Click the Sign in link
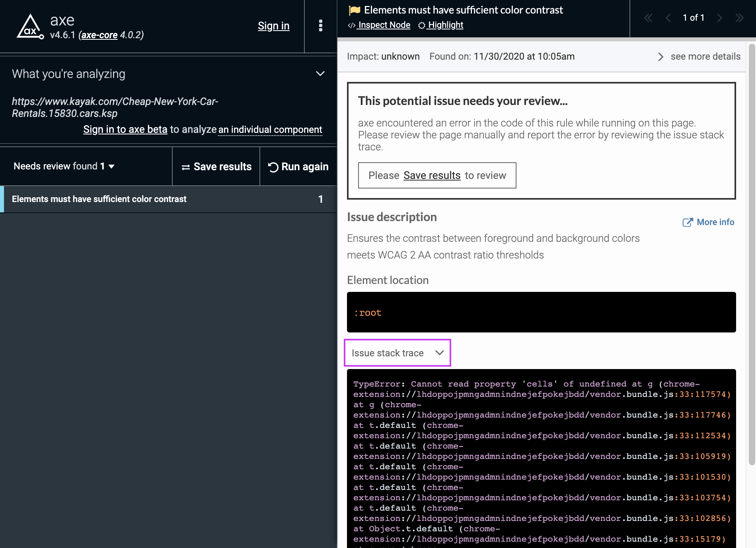756x548 pixels. [274, 26]
